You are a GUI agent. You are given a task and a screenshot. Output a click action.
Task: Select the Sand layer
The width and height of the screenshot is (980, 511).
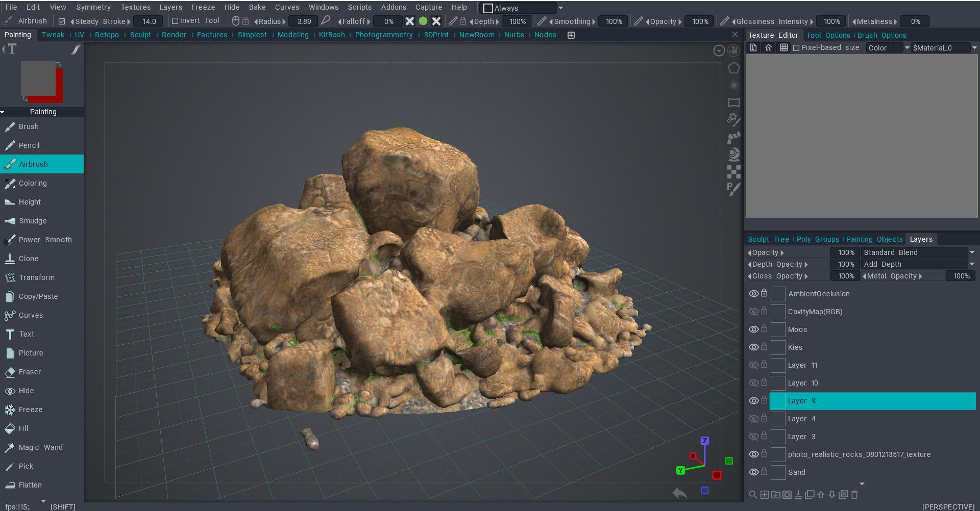pos(796,472)
